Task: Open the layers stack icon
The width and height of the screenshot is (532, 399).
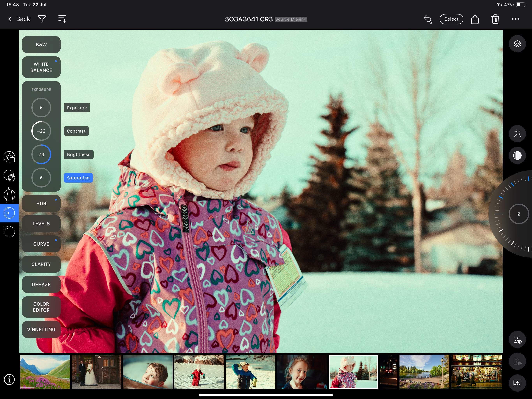Action: click(x=517, y=44)
